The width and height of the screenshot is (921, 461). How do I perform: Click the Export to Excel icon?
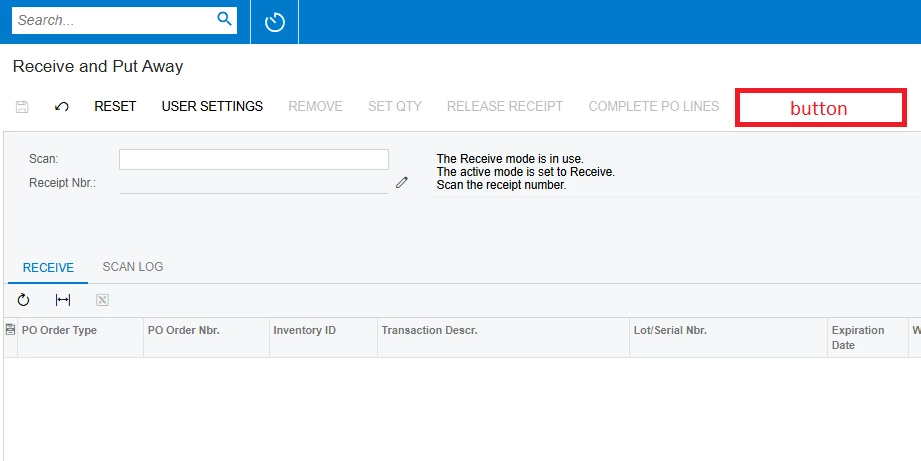click(102, 300)
